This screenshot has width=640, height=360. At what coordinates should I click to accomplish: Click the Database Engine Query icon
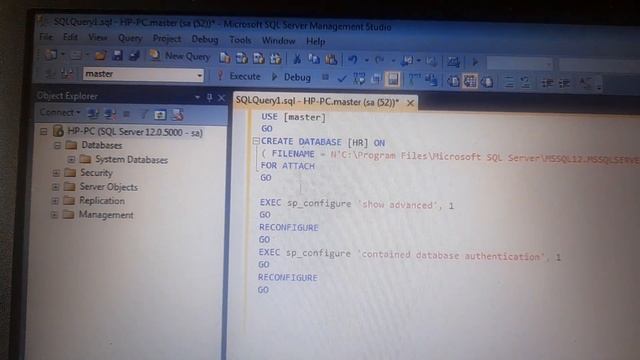coord(224,58)
